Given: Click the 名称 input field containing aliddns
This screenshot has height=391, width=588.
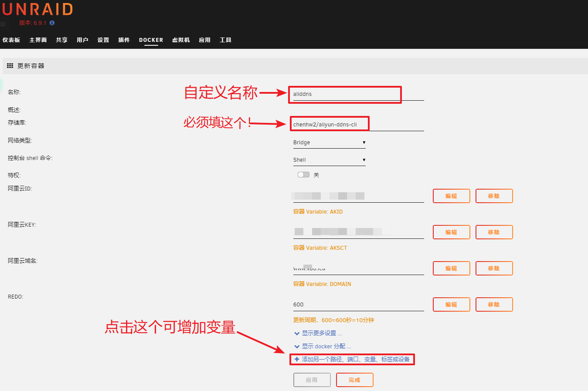Looking at the screenshot, I should coord(358,94).
